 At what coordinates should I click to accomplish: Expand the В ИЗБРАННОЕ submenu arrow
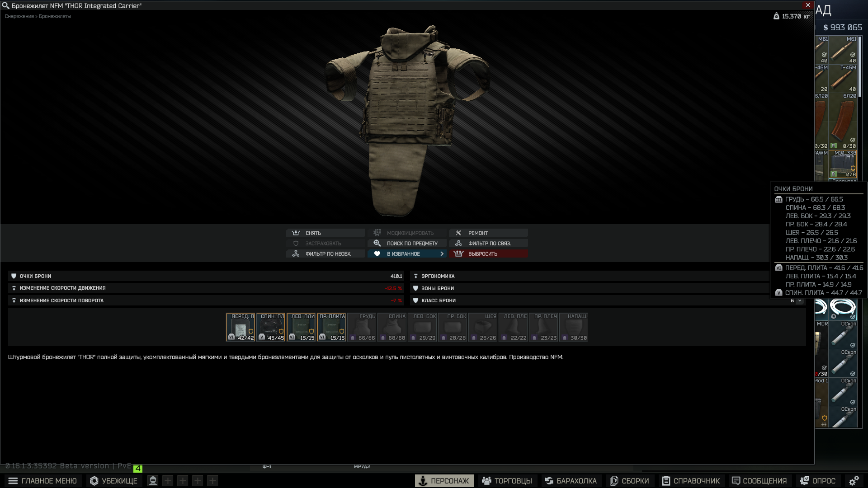pyautogui.click(x=442, y=254)
